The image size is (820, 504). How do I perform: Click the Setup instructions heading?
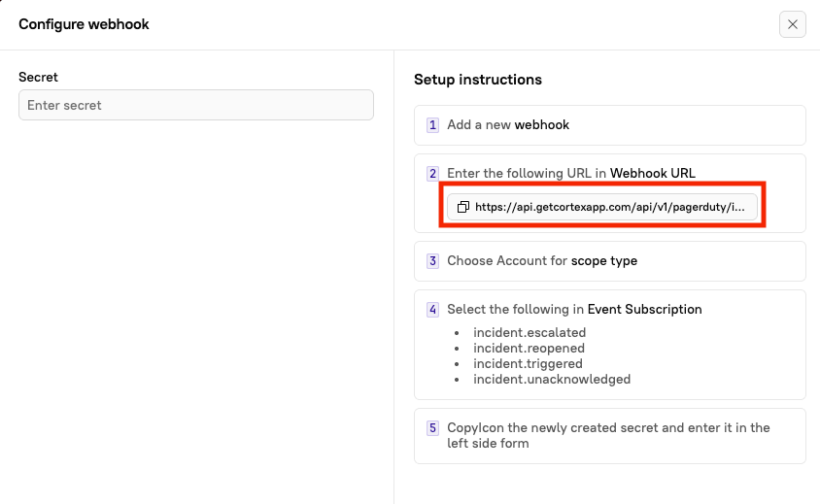477,80
